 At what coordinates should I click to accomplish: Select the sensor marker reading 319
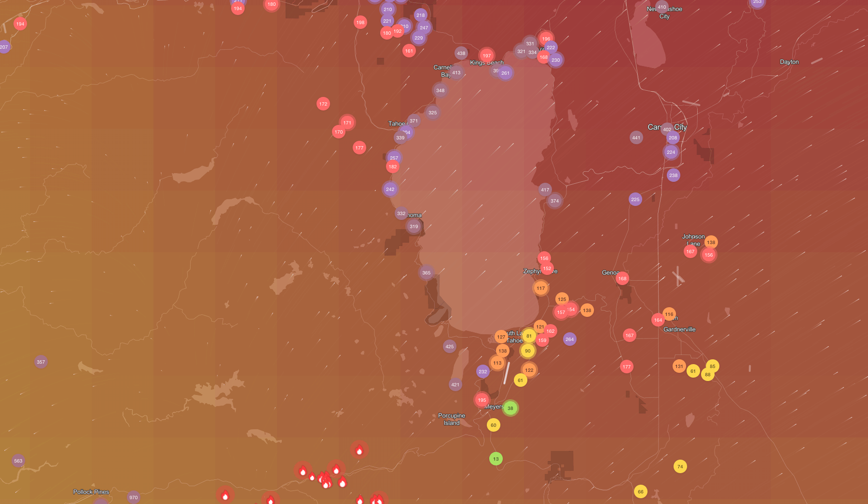pyautogui.click(x=414, y=226)
